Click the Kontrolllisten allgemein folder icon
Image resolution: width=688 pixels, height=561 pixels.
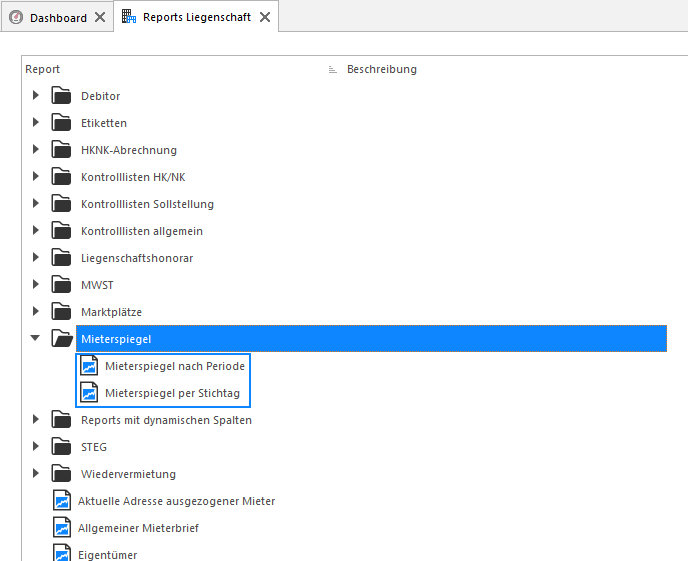click(61, 230)
